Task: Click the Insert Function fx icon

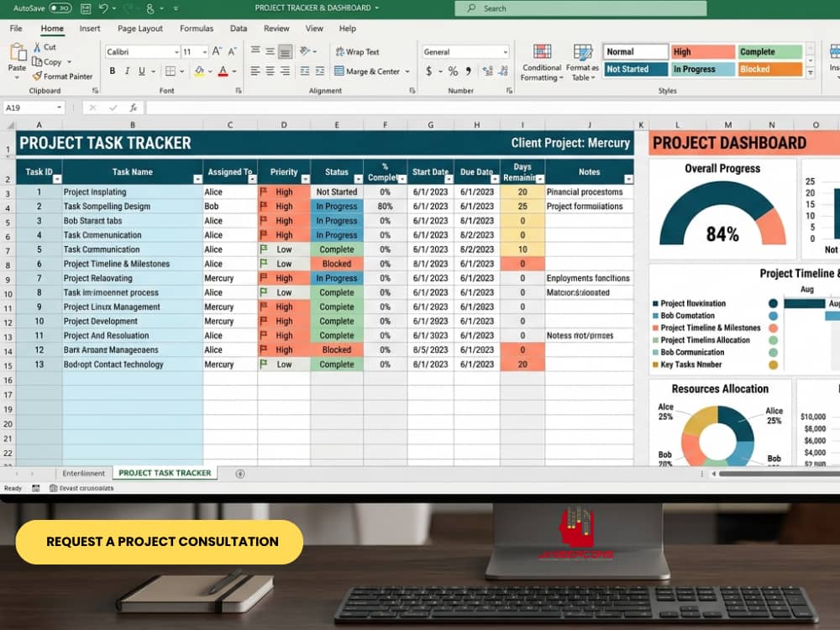Action: pyautogui.click(x=134, y=108)
